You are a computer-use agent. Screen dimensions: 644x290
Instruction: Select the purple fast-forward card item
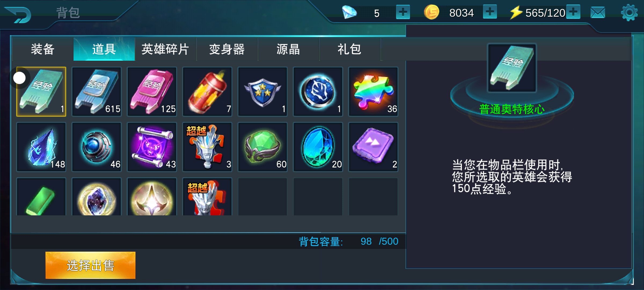pos(373,147)
